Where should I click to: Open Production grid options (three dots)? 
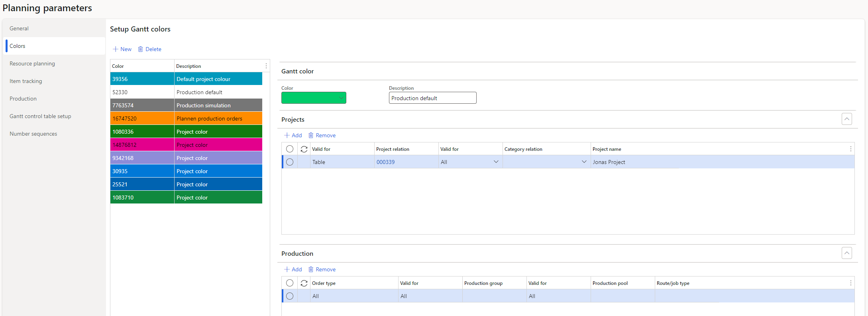tap(850, 283)
